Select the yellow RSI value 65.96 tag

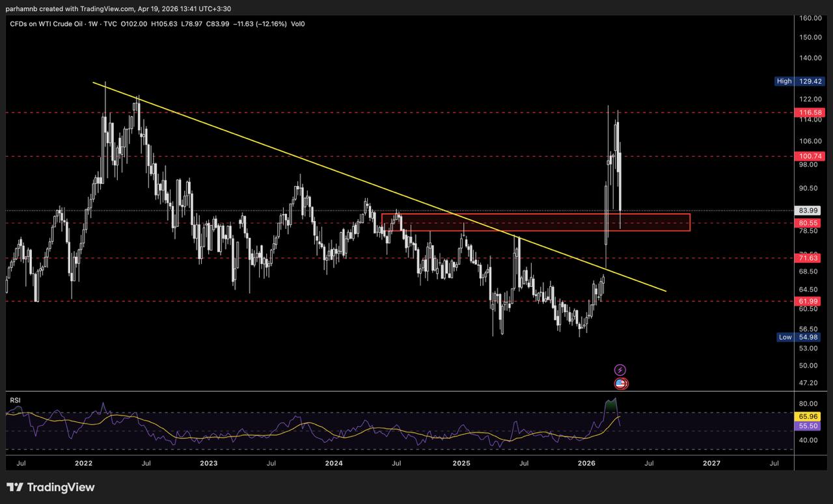[810, 416]
